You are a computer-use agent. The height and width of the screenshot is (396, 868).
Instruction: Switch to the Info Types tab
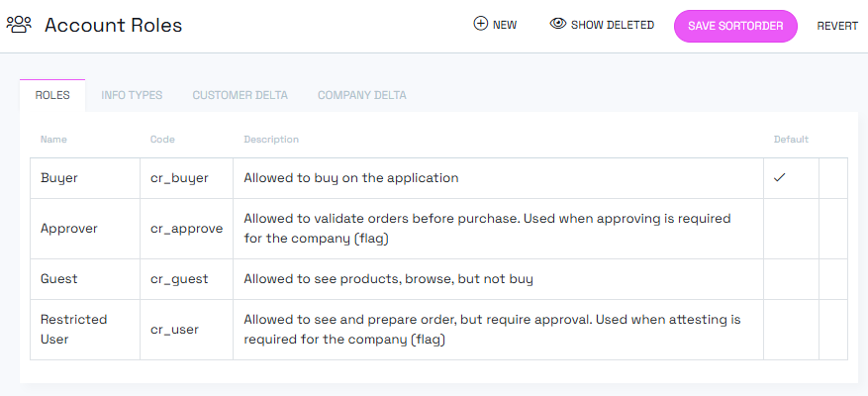click(132, 96)
